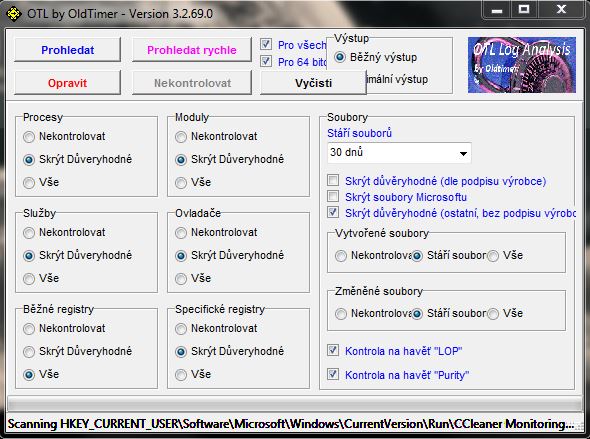
Task: Toggle Skrýt důvěryhodné (ostatní, bez podpisu) checkbox
Action: click(x=333, y=212)
